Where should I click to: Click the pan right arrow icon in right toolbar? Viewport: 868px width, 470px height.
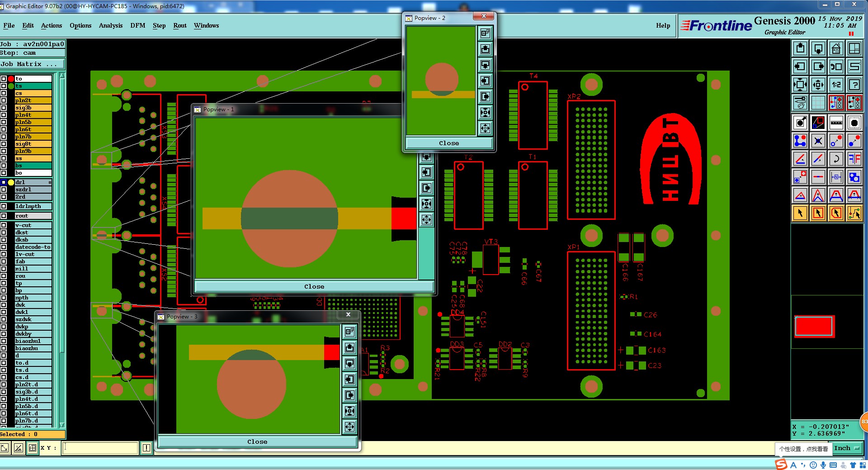click(x=818, y=66)
